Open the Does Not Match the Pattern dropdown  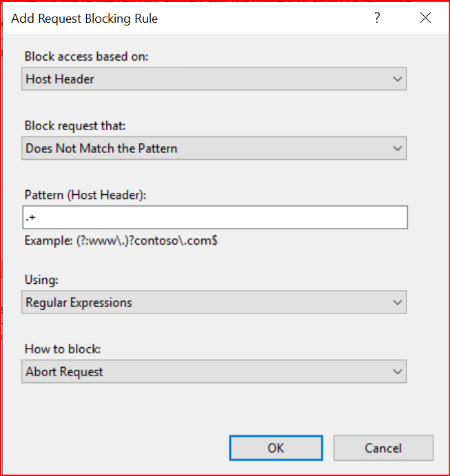(214, 148)
